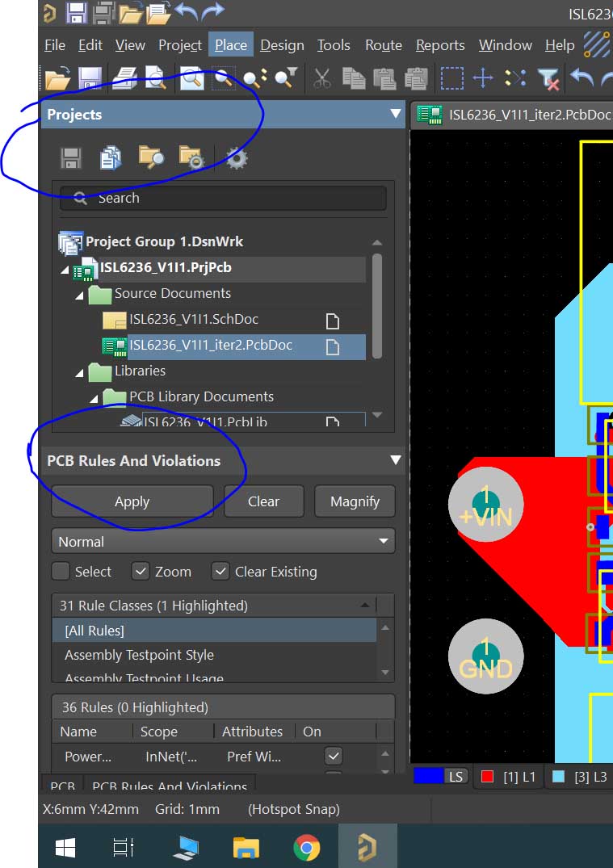Click the red [1] L1 layer swatch

point(487,777)
